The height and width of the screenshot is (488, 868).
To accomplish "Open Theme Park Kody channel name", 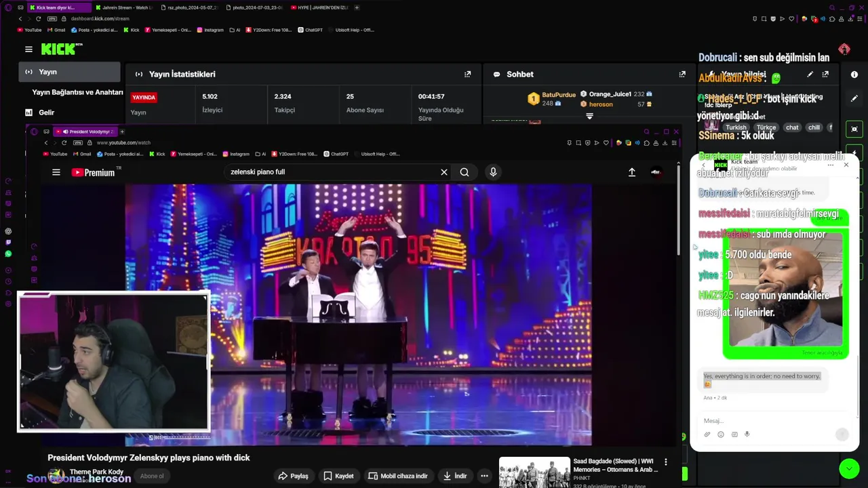I will click(x=96, y=472).
